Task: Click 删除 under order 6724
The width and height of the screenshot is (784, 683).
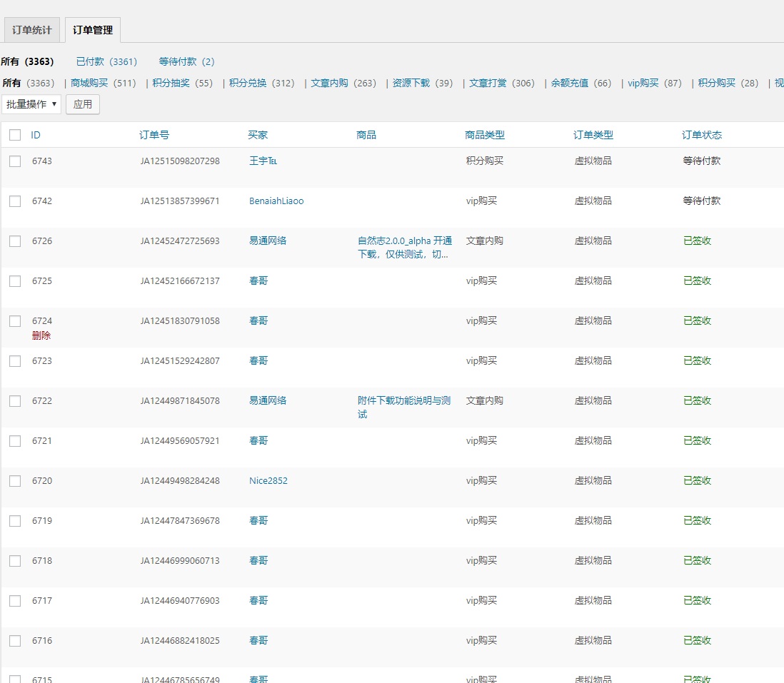Action: pyautogui.click(x=41, y=335)
